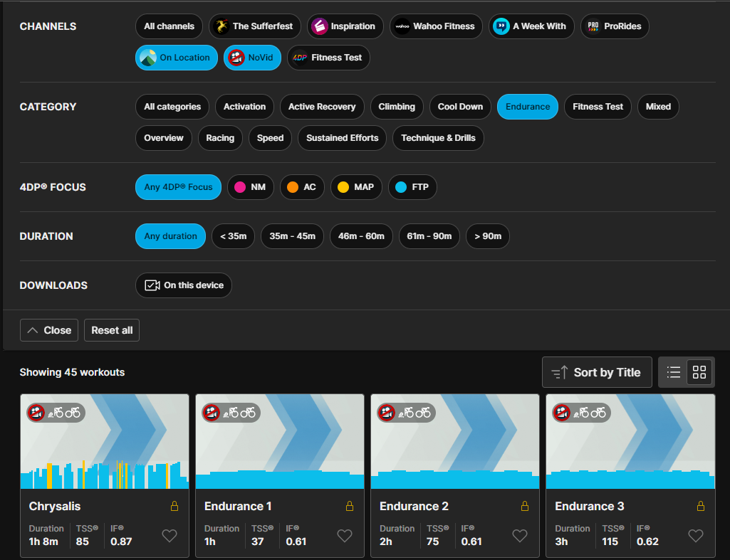
Task: Select All categories filter
Action: tap(172, 107)
